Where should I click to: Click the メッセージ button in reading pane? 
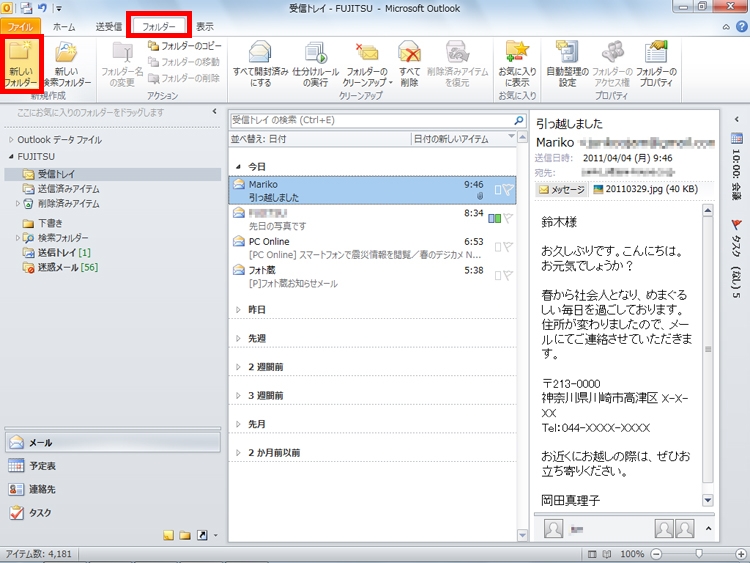562,190
